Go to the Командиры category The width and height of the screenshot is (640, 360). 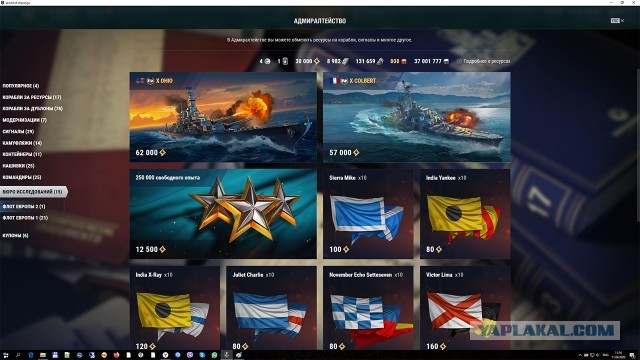22,177
